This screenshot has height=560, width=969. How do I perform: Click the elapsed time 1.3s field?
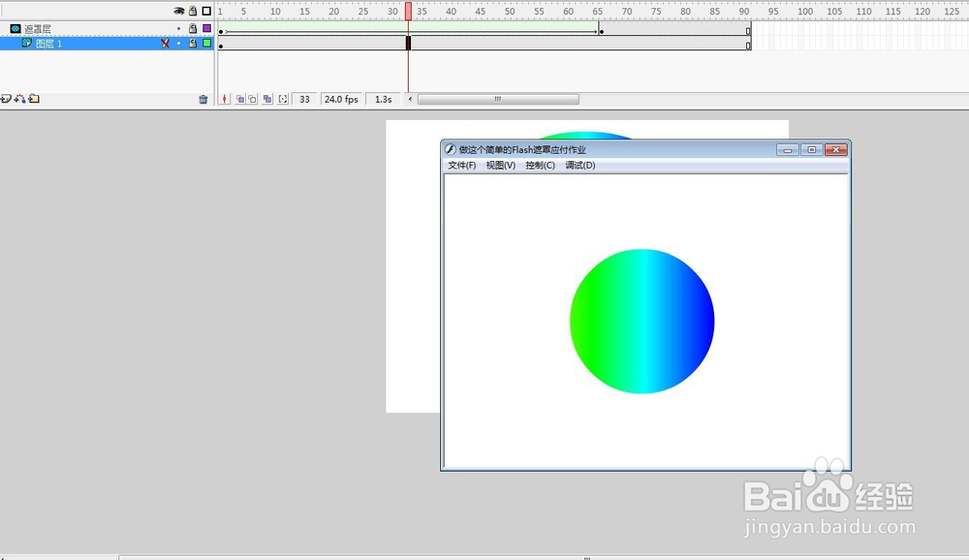point(383,99)
